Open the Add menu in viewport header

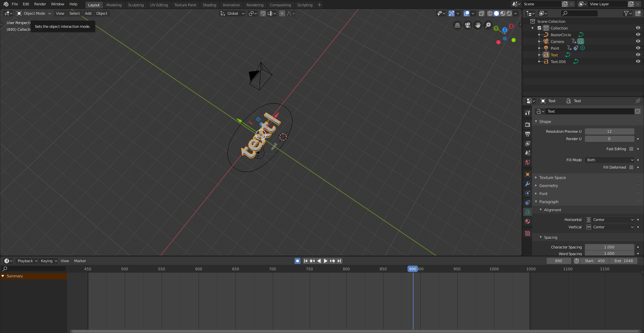point(88,13)
